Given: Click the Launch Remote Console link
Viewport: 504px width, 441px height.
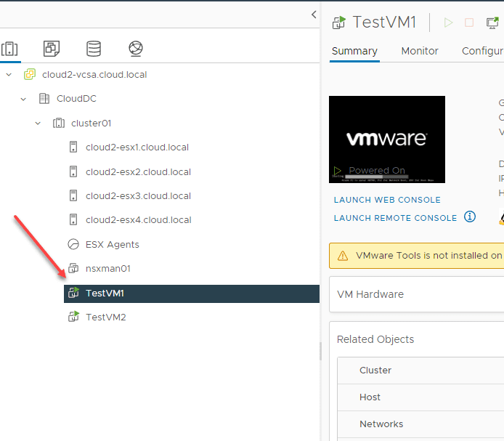Looking at the screenshot, I should point(395,218).
